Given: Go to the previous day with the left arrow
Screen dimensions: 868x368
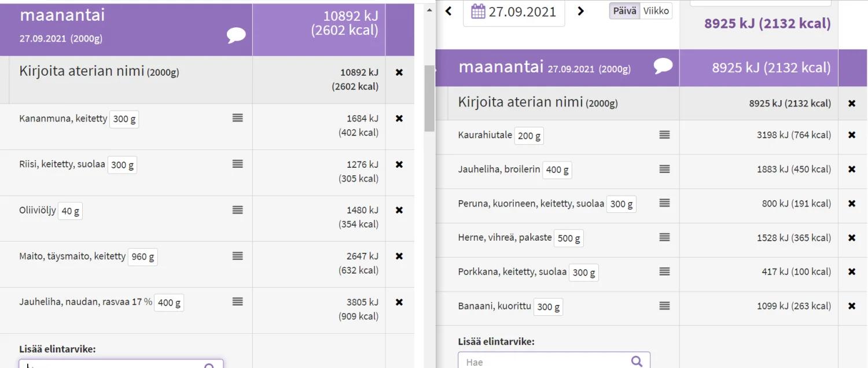Looking at the screenshot, I should pyautogui.click(x=448, y=11).
